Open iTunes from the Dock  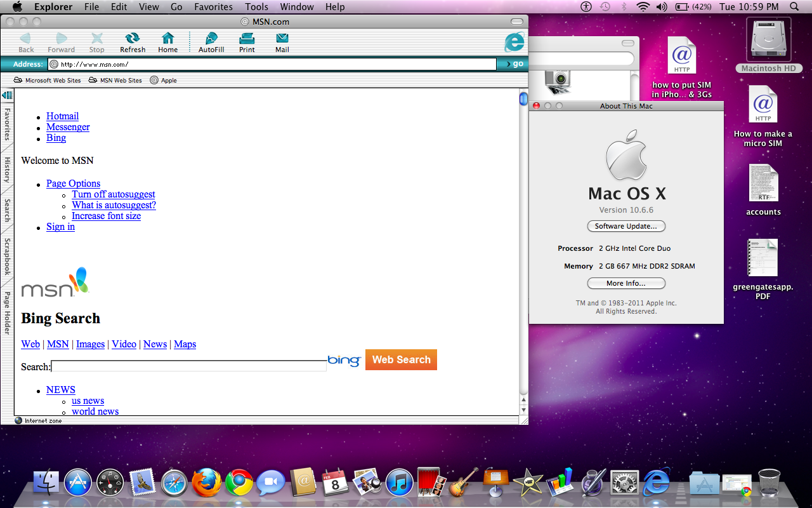[x=399, y=483]
